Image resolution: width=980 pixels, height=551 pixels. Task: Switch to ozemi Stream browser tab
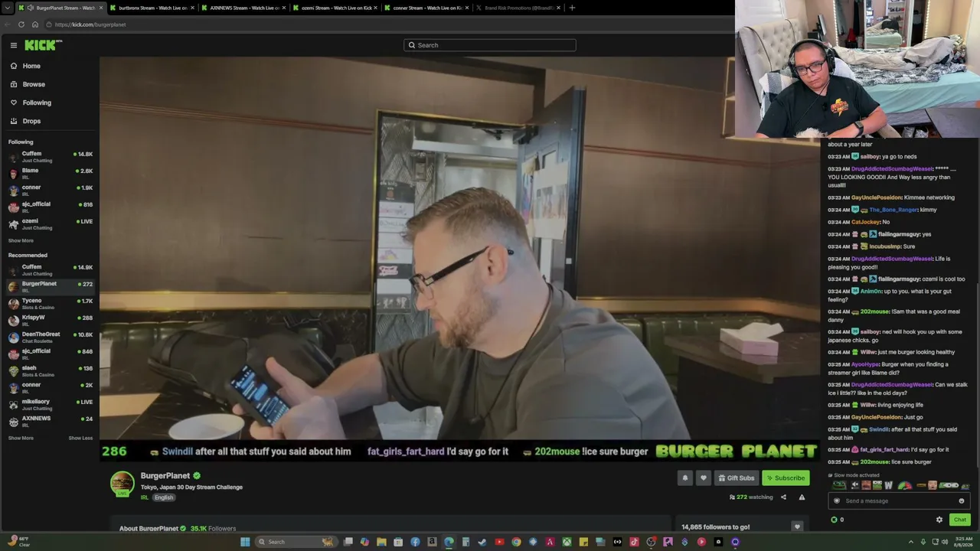(x=335, y=8)
